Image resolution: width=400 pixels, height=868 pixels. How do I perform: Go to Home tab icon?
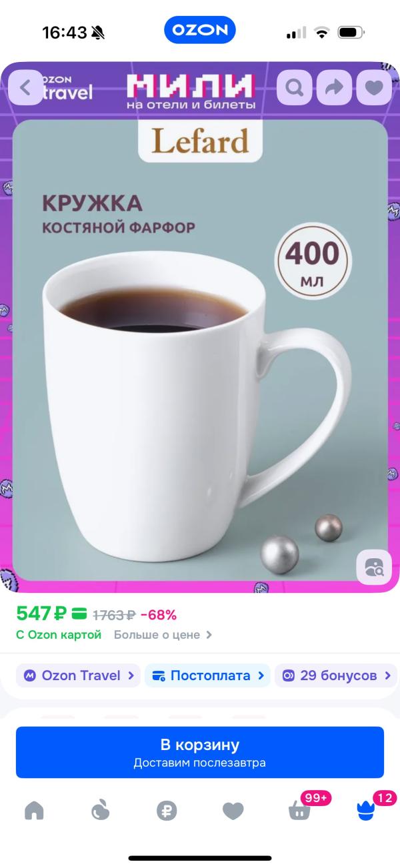[34, 810]
